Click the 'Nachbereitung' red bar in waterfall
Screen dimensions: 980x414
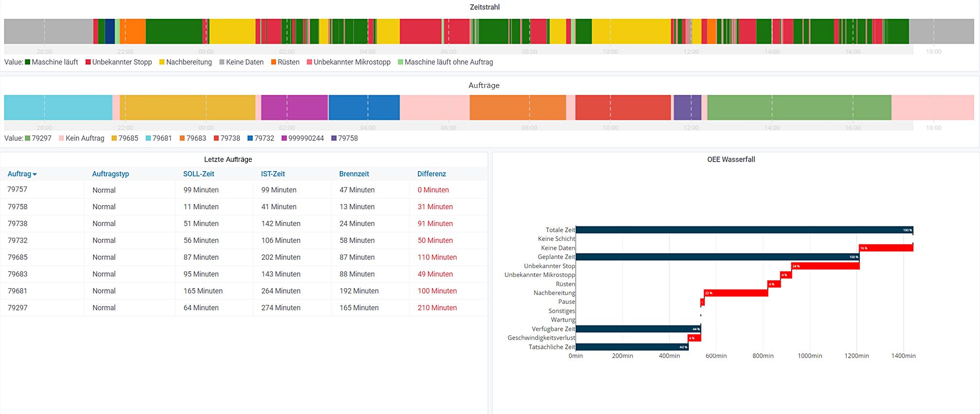point(735,293)
